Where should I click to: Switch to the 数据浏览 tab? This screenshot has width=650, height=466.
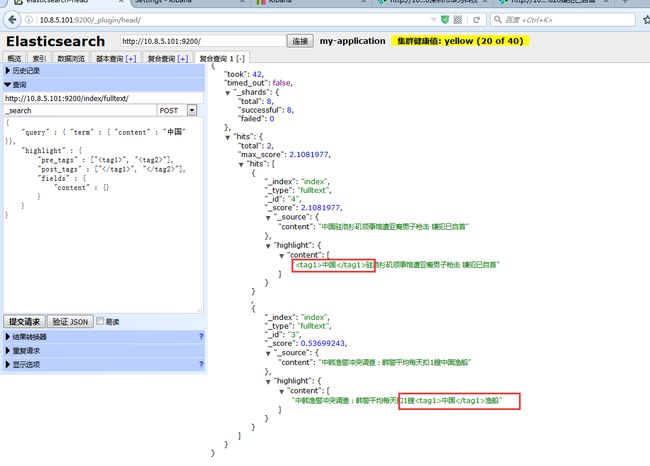[x=71, y=58]
